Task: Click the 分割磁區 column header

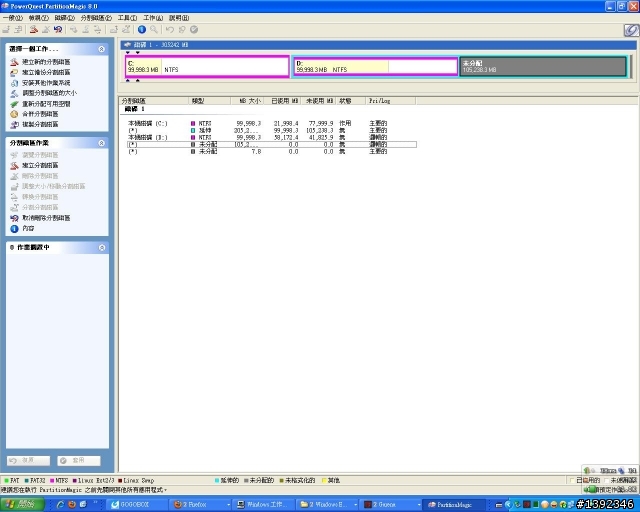Action: pyautogui.click(x=154, y=101)
